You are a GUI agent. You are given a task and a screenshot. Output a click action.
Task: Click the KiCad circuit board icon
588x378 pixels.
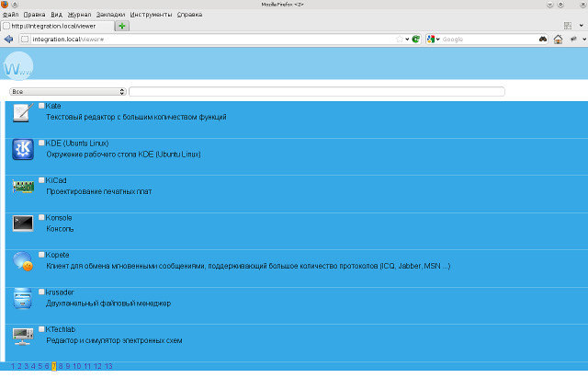click(23, 187)
